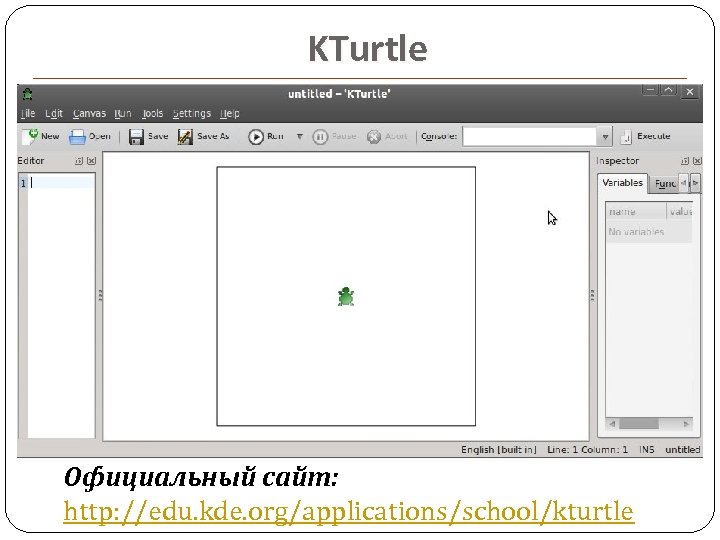Click the INS status bar indicator
Screen dimensions: 720x540
(x=647, y=450)
